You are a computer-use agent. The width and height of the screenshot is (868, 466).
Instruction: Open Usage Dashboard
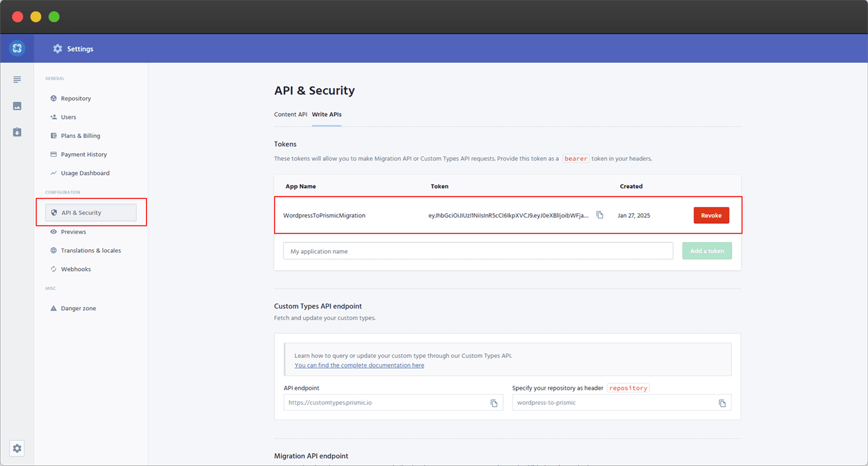(x=85, y=173)
